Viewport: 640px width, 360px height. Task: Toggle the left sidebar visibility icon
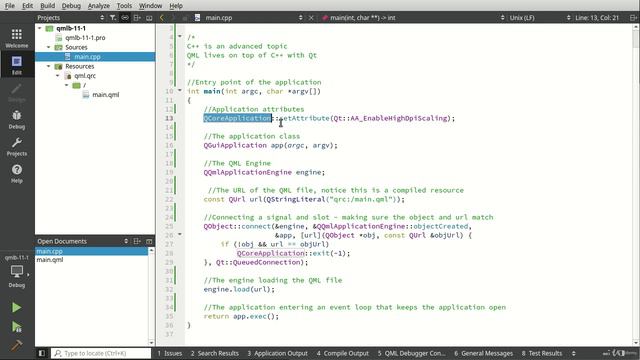[x=42, y=353]
